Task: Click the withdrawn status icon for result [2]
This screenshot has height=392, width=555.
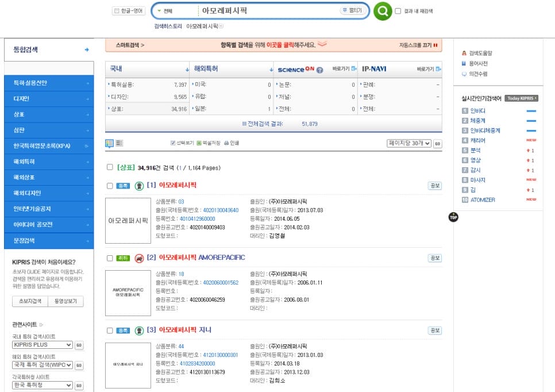Action: (x=139, y=258)
